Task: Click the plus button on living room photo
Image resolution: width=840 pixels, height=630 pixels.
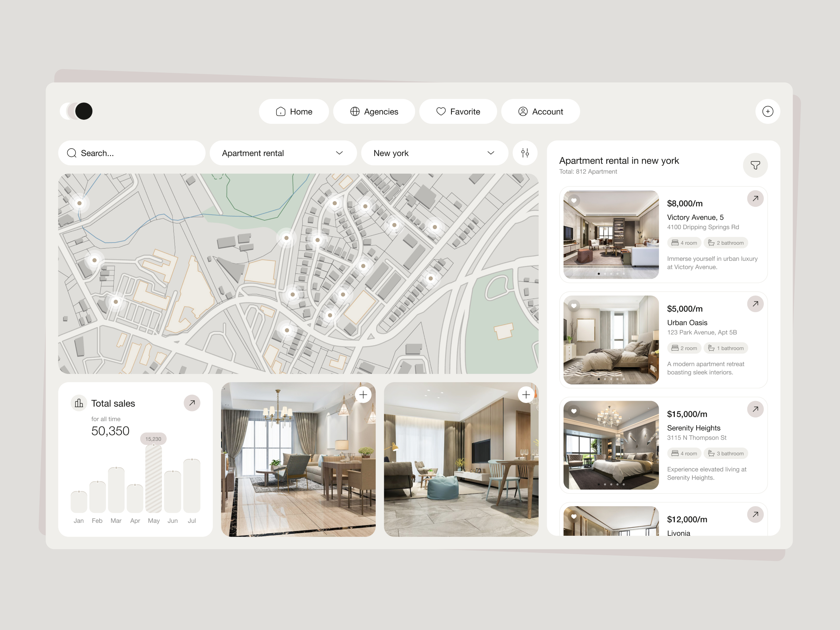Action: click(363, 395)
